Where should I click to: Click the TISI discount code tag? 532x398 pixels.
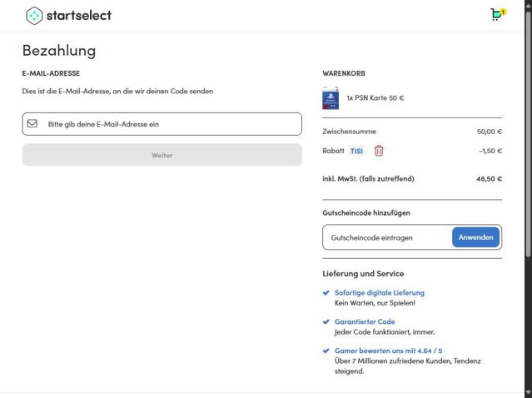point(356,151)
